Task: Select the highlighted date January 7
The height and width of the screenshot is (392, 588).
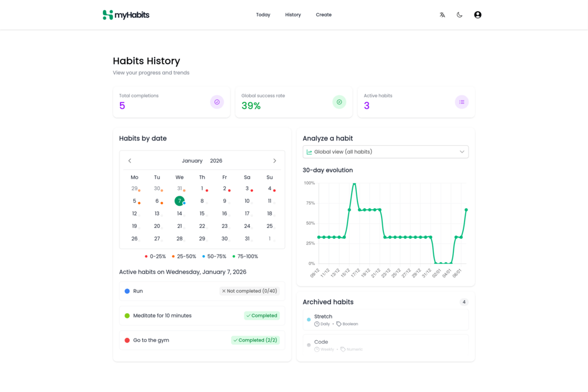Action: pyautogui.click(x=179, y=201)
